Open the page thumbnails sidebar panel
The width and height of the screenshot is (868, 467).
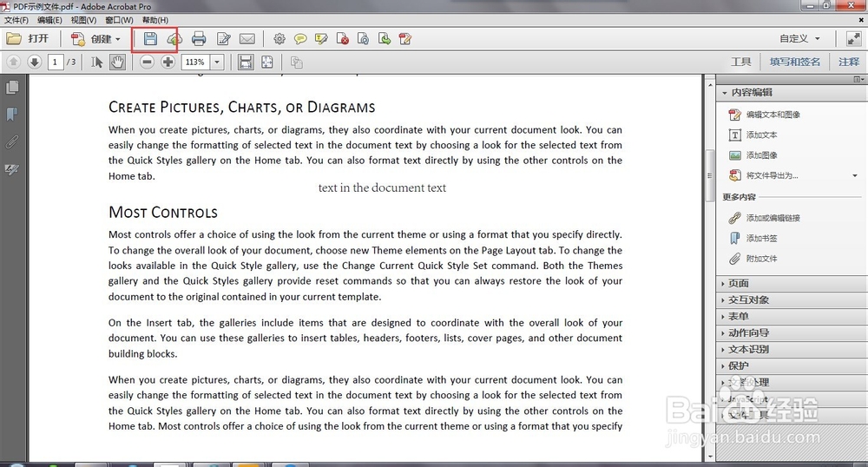click(12, 88)
